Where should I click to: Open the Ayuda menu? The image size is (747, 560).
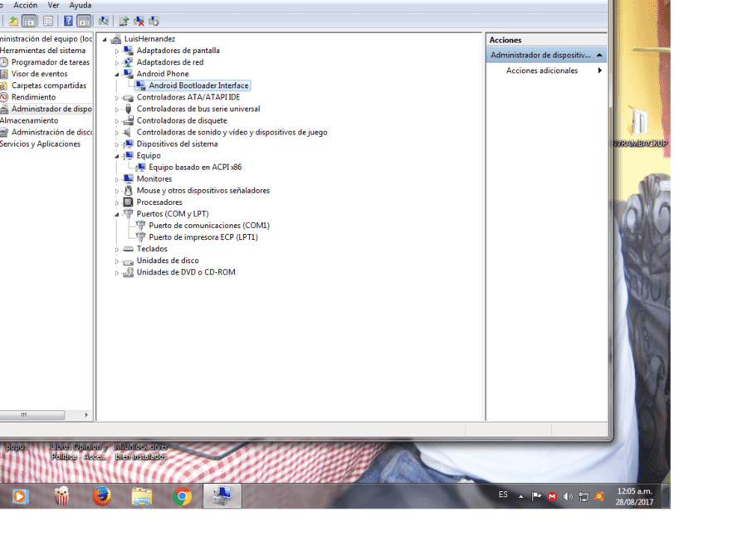[x=80, y=5]
